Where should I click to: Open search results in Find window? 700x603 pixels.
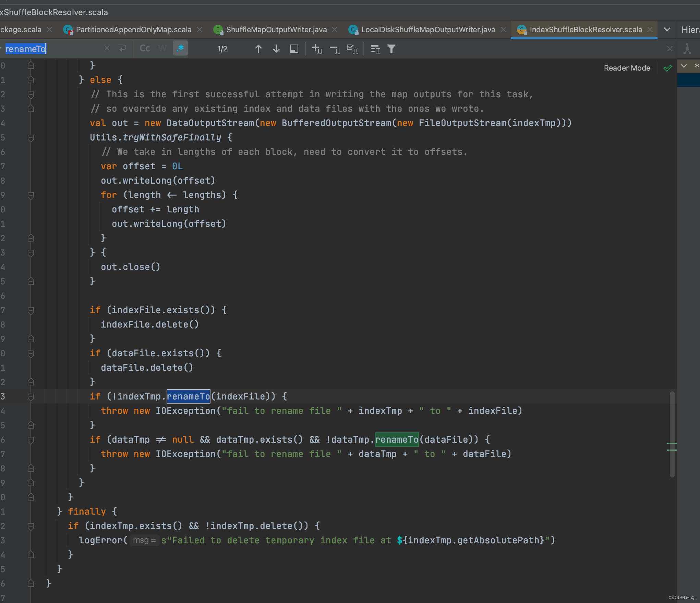[294, 49]
